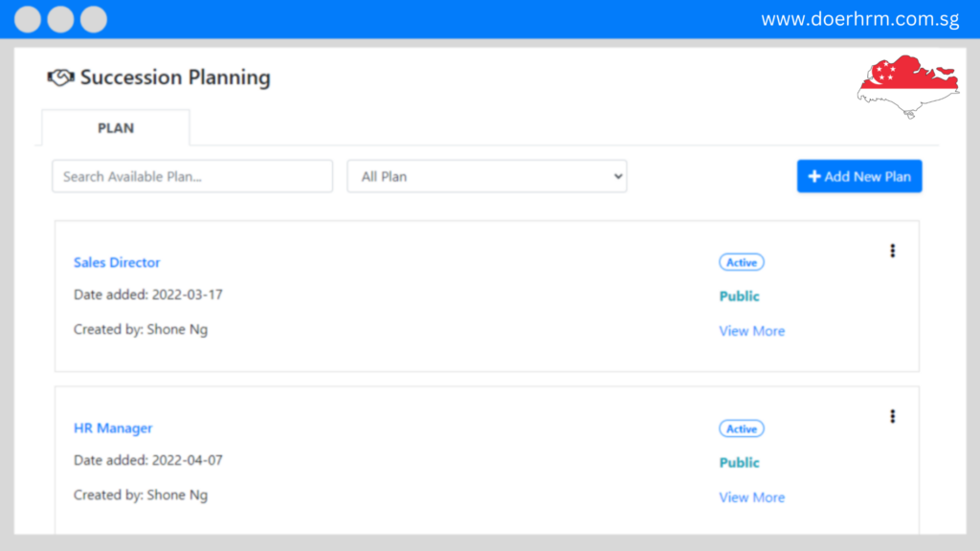Click the Public label for HR Manager
The width and height of the screenshot is (980, 551).
tap(740, 462)
